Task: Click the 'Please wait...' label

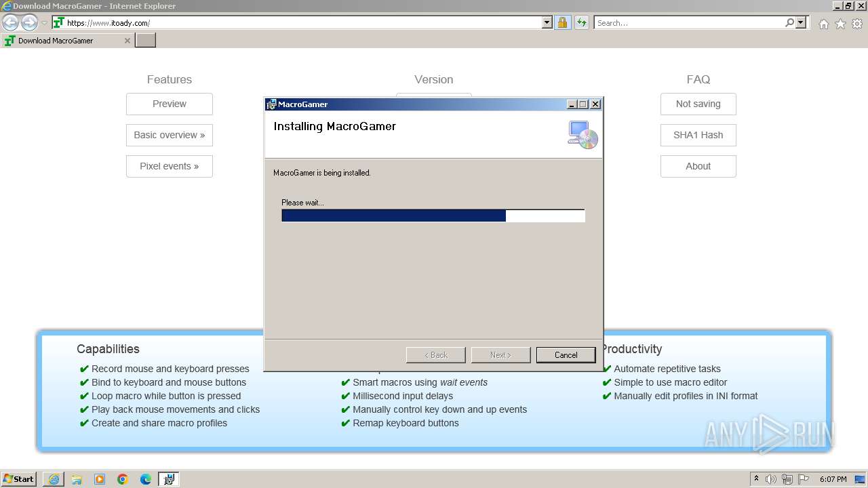Action: pos(302,203)
